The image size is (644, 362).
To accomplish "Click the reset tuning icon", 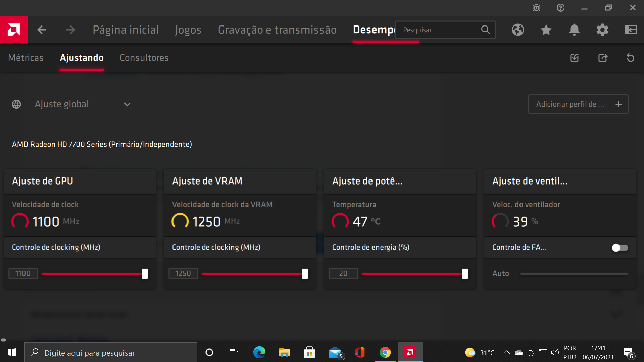I will tap(630, 58).
